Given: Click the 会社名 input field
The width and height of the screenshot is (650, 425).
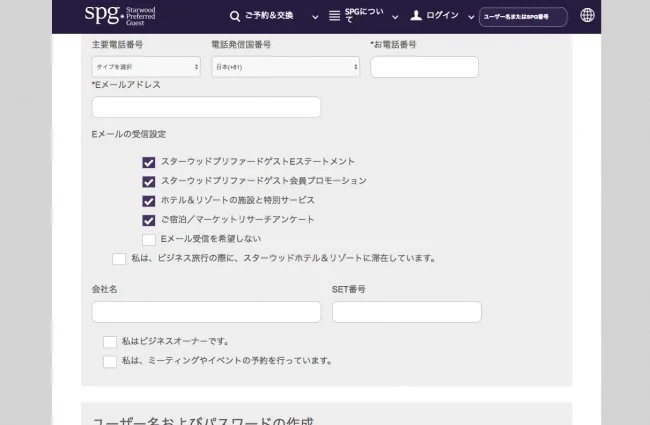Looking at the screenshot, I should (x=206, y=312).
